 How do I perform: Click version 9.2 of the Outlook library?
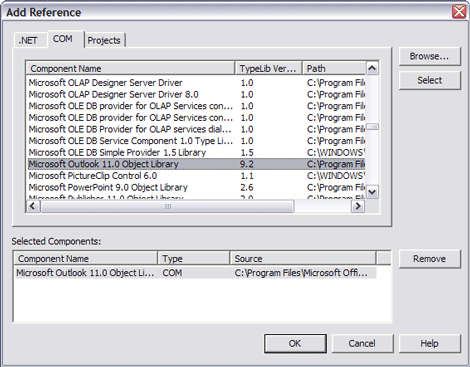pyautogui.click(x=247, y=164)
